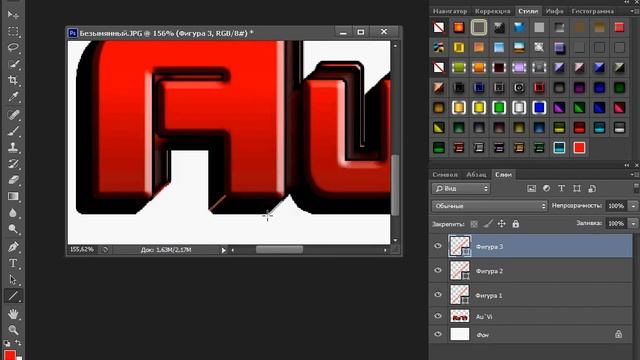Select the Line shape tool

tap(13, 296)
